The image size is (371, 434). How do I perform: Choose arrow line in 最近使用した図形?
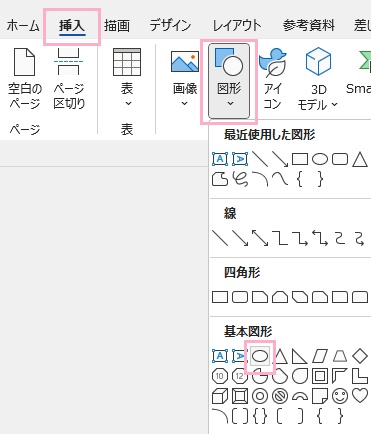[280, 159]
